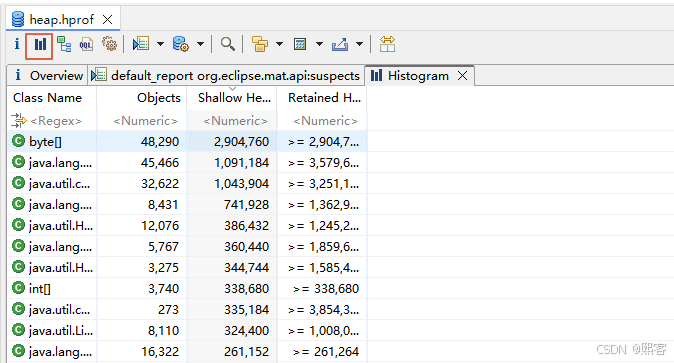The image size is (674, 363).
Task: Expand the export dropdown arrow
Action: pos(359,44)
